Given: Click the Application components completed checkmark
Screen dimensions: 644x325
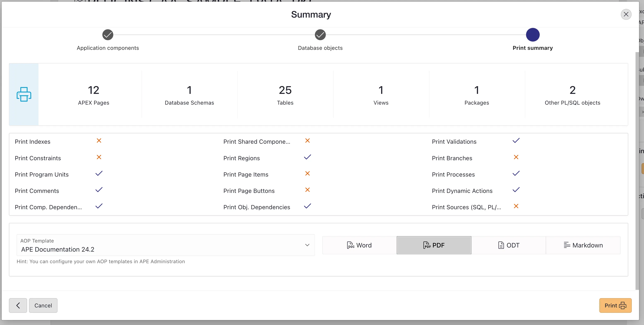Looking at the screenshot, I should 107,35.
